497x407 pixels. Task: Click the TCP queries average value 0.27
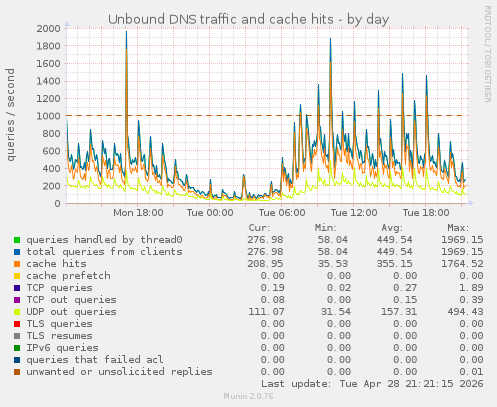(405, 288)
